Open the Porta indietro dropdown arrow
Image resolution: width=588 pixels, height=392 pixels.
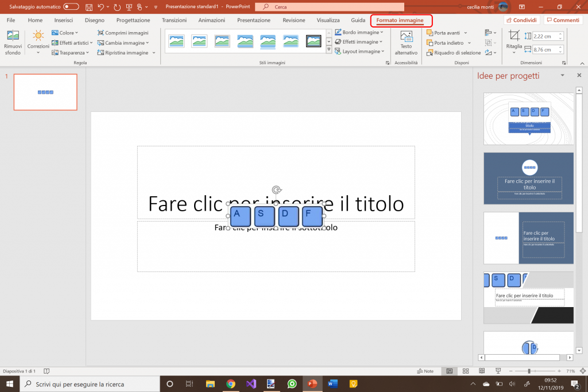pyautogui.click(x=469, y=42)
